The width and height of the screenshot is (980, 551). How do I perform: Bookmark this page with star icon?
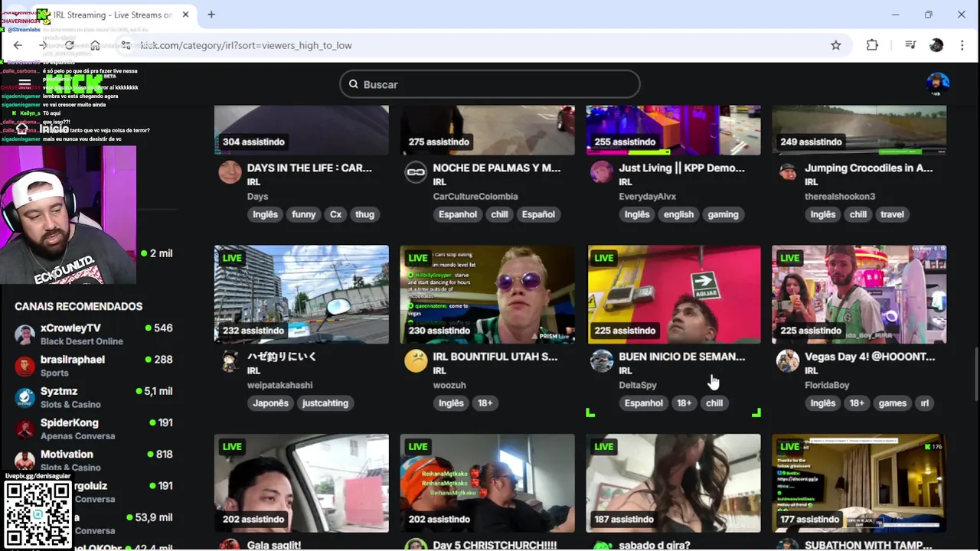click(836, 45)
